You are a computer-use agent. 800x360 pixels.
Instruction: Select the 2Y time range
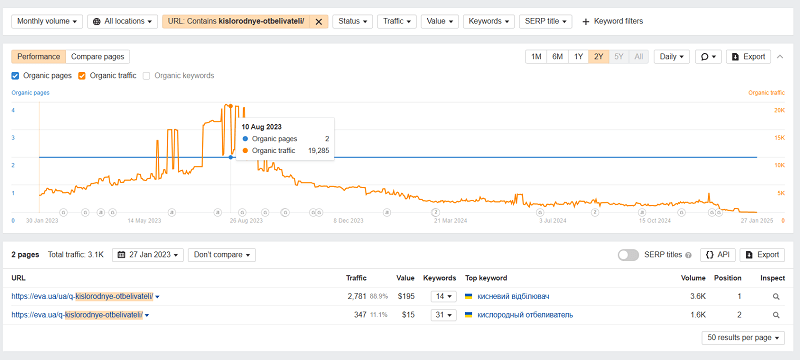pyautogui.click(x=598, y=57)
